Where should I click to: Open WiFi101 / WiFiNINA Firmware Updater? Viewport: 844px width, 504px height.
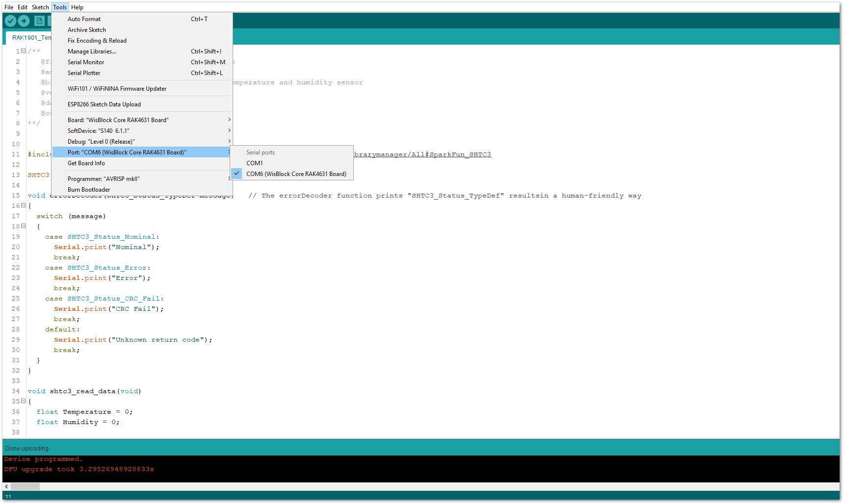click(142, 89)
